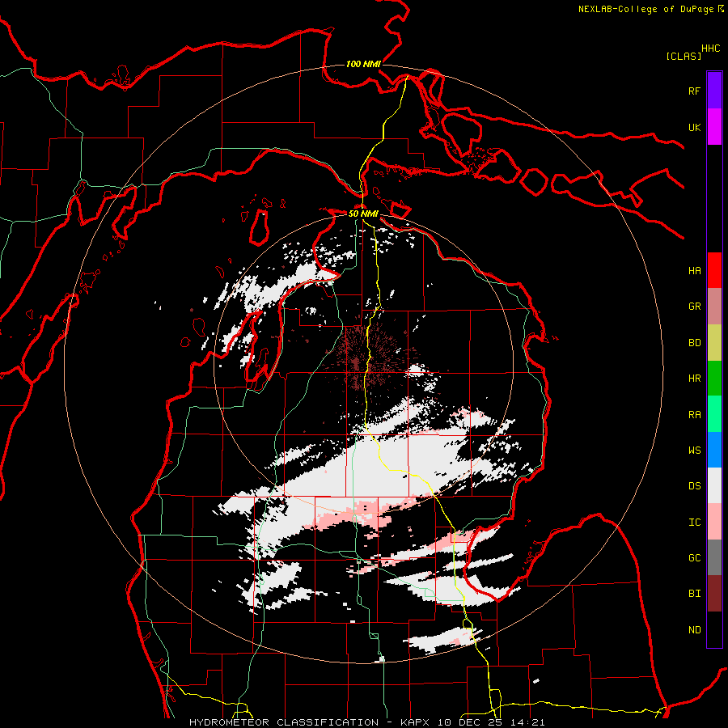
Task: Select the WS blue legend swatch
Action: (714, 450)
